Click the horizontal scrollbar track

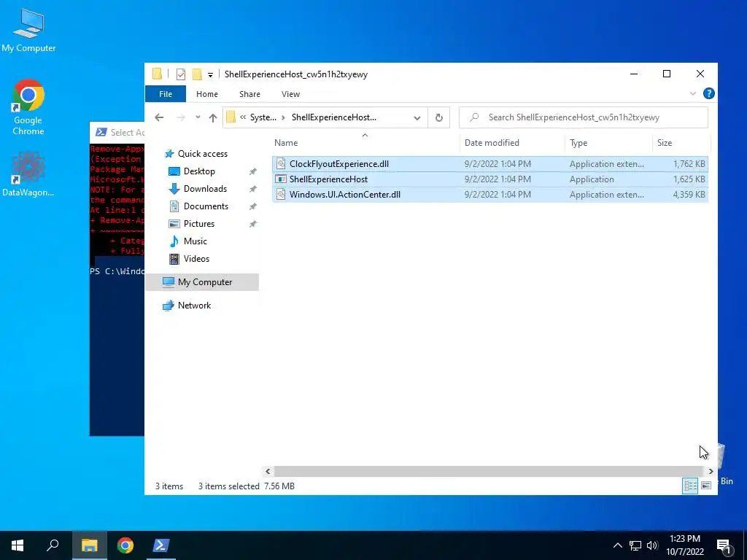pyautogui.click(x=489, y=472)
